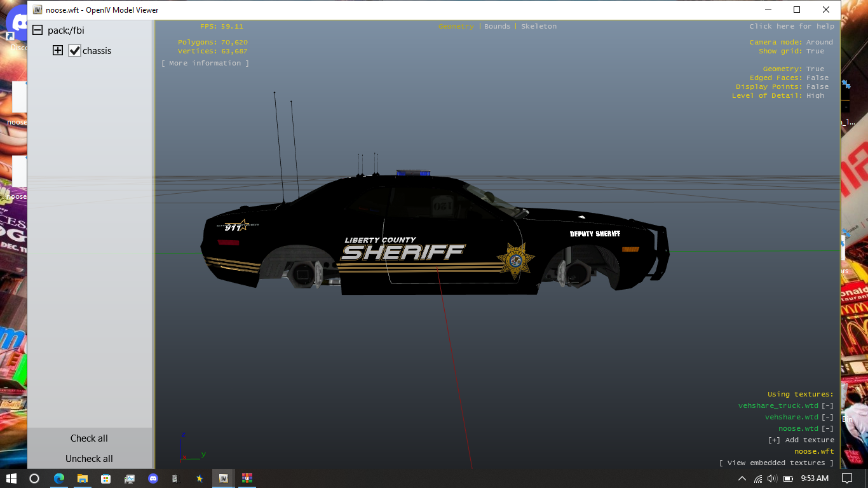This screenshot has height=488, width=868.
Task: Uncheck the chassis checkbox
Action: coord(75,51)
